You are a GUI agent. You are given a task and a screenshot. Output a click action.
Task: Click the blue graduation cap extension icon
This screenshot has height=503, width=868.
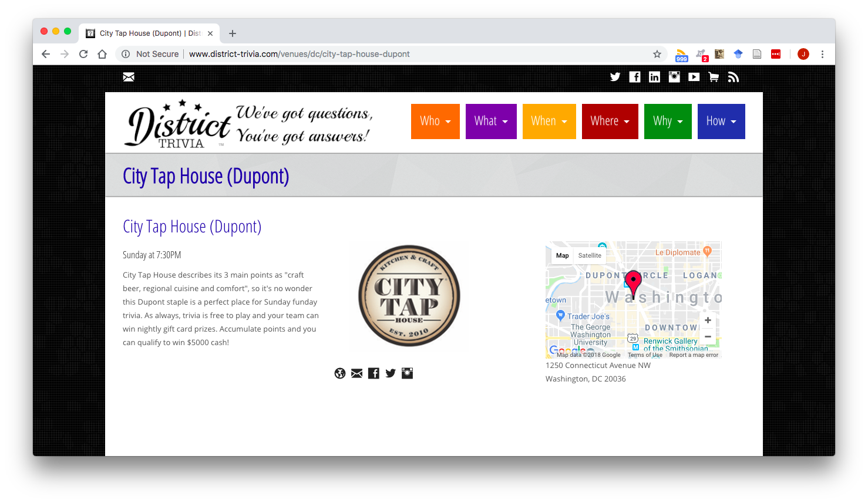tap(738, 54)
